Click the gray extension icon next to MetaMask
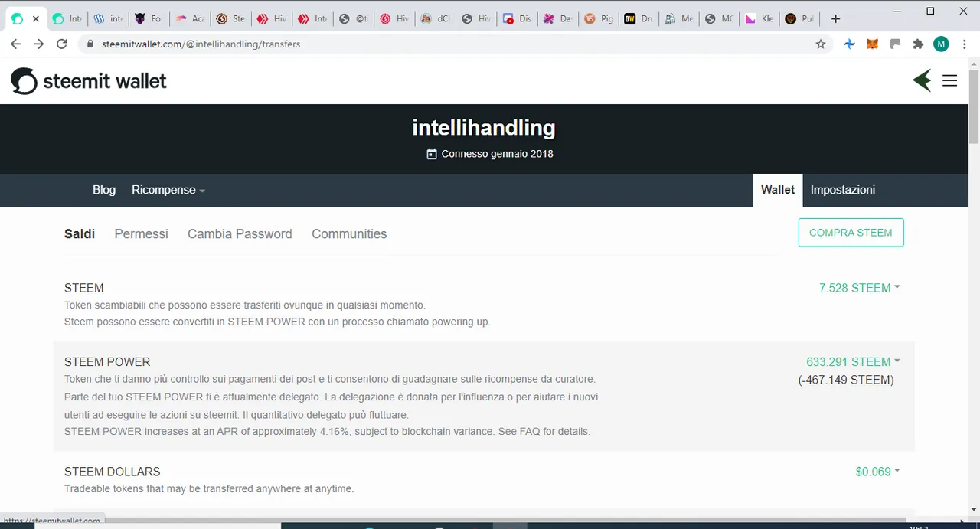Viewport: 980px width, 529px height. pyautogui.click(x=895, y=44)
